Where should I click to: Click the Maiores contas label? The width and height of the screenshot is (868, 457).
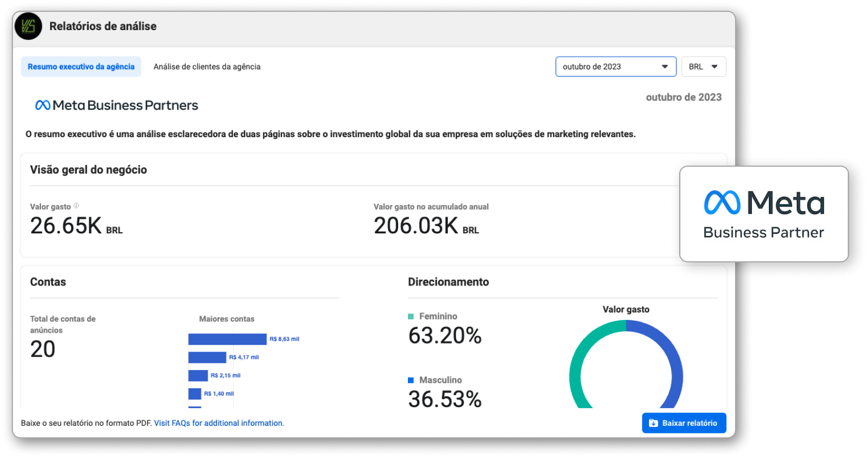click(x=227, y=319)
